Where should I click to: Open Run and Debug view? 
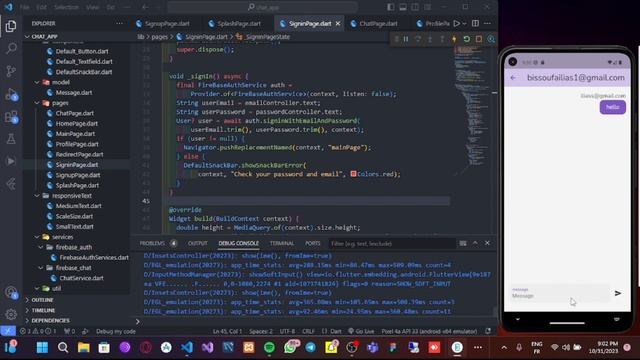[11, 94]
